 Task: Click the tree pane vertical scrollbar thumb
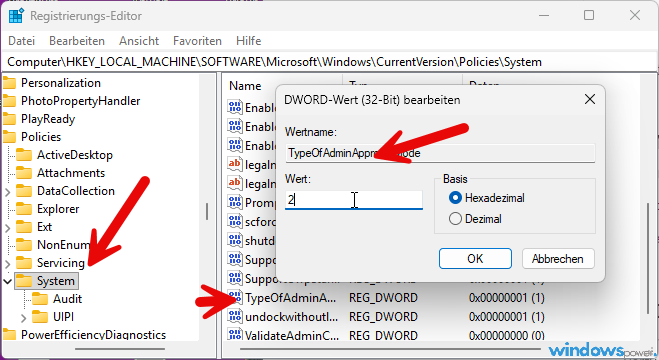pyautogui.click(x=207, y=211)
